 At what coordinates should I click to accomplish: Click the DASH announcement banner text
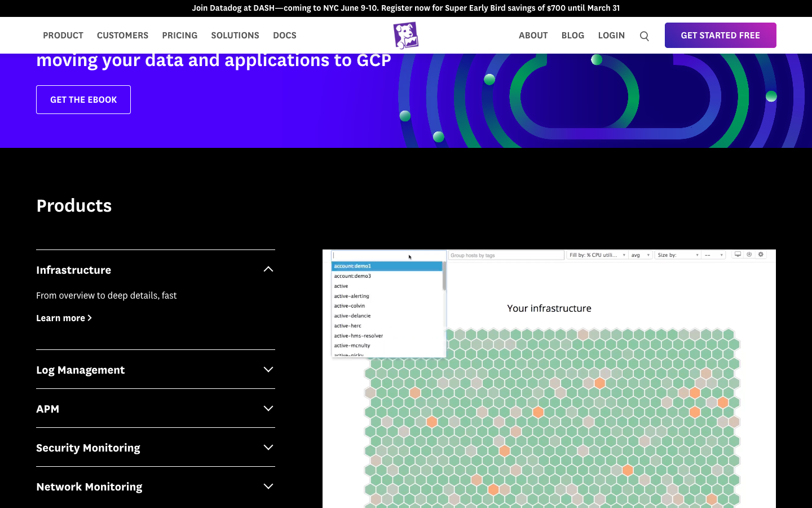click(406, 8)
